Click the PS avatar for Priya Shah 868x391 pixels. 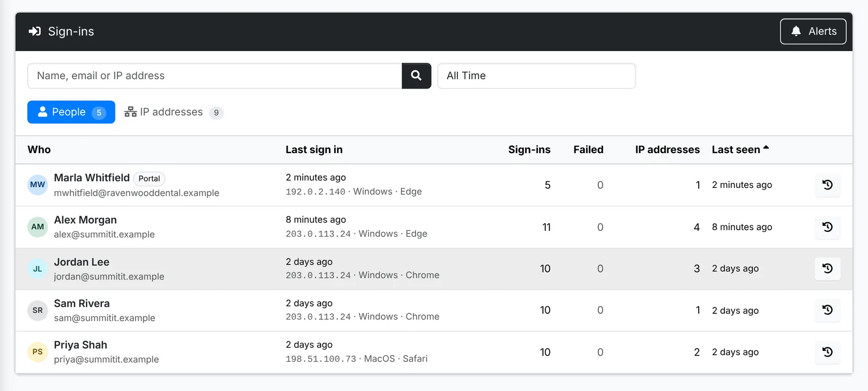click(x=37, y=352)
